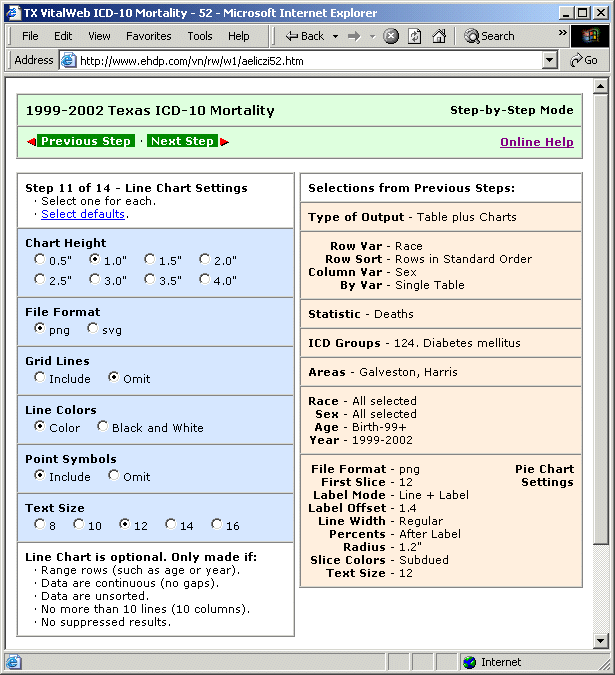Screen dimensions: 615x675
Task: Open the File menu
Action: click(x=30, y=36)
